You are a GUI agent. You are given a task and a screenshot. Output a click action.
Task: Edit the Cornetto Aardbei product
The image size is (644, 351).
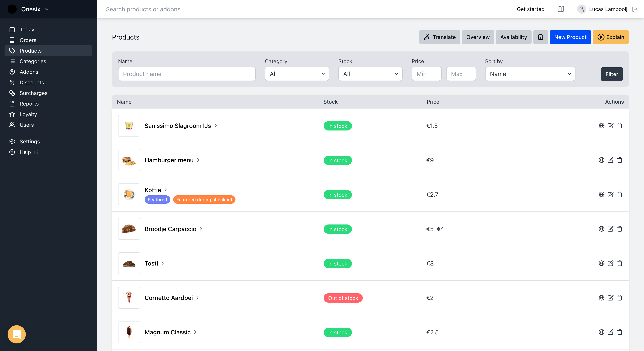(x=610, y=298)
